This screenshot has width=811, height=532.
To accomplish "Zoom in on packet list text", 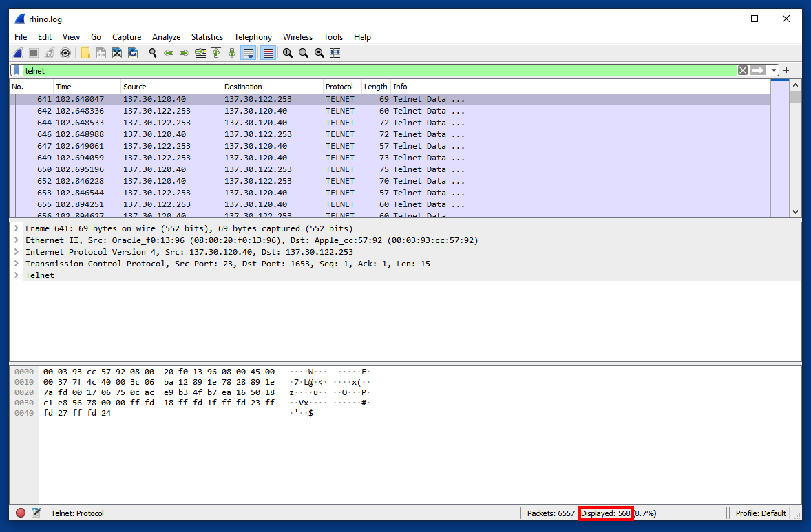I will [x=288, y=53].
